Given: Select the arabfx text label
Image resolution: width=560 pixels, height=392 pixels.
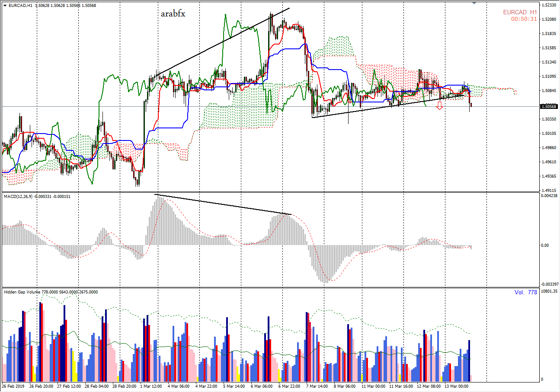Looking at the screenshot, I should pyautogui.click(x=173, y=14).
